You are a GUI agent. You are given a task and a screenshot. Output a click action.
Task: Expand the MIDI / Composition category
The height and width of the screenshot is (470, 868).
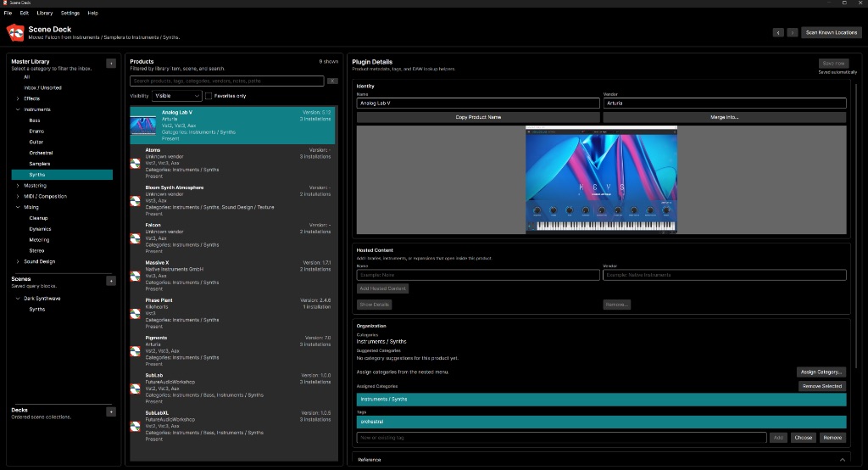[x=18, y=196]
